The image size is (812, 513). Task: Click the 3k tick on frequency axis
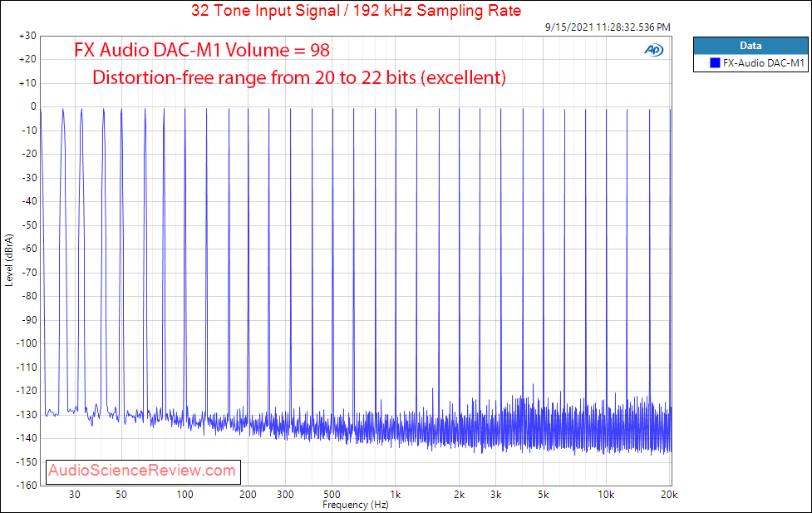pyautogui.click(x=495, y=495)
